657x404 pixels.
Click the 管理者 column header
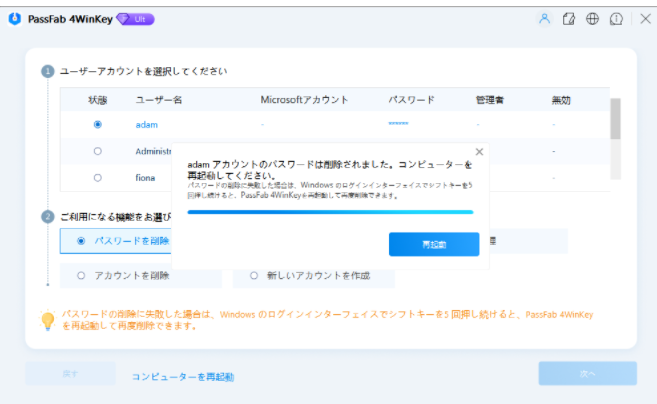click(x=490, y=100)
